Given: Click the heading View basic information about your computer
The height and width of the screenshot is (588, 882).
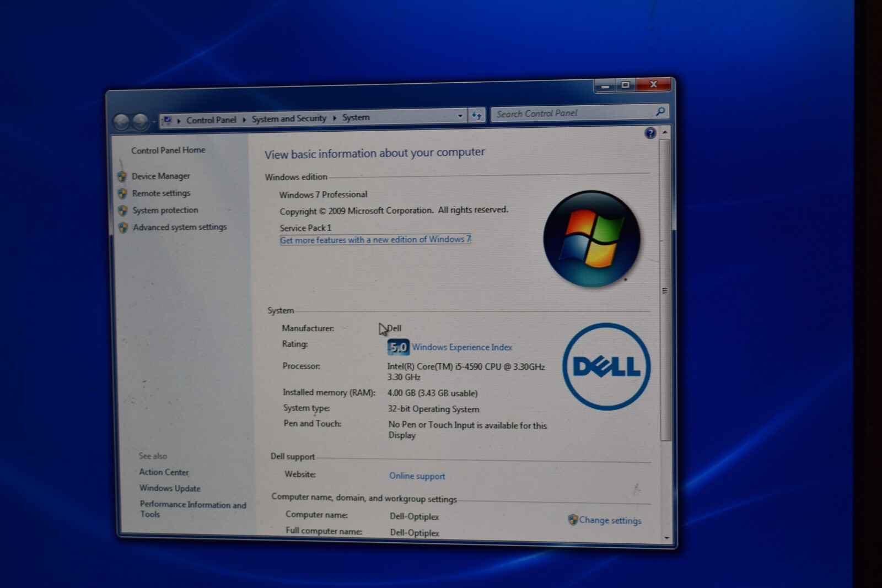Looking at the screenshot, I should pos(375,153).
